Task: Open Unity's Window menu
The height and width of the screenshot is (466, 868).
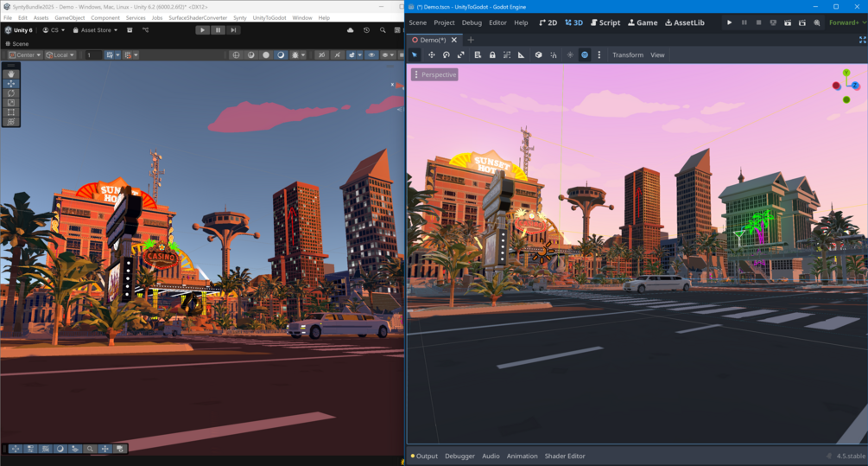Action: [302, 18]
